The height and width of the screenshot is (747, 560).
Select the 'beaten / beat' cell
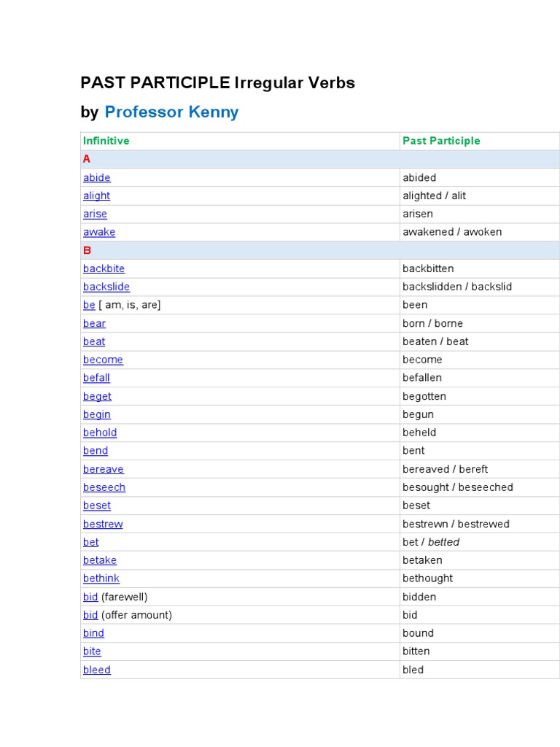click(480, 341)
